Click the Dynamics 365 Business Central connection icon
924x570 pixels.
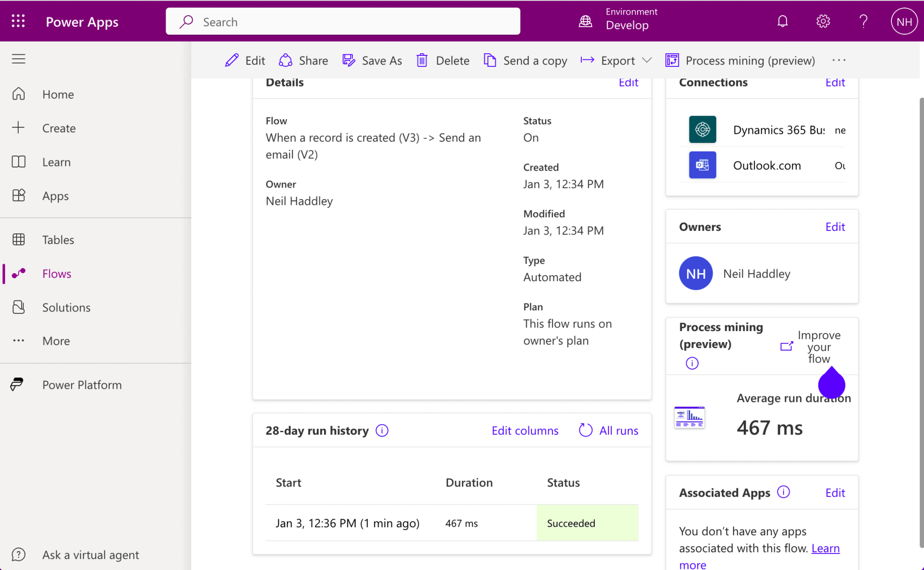702,130
